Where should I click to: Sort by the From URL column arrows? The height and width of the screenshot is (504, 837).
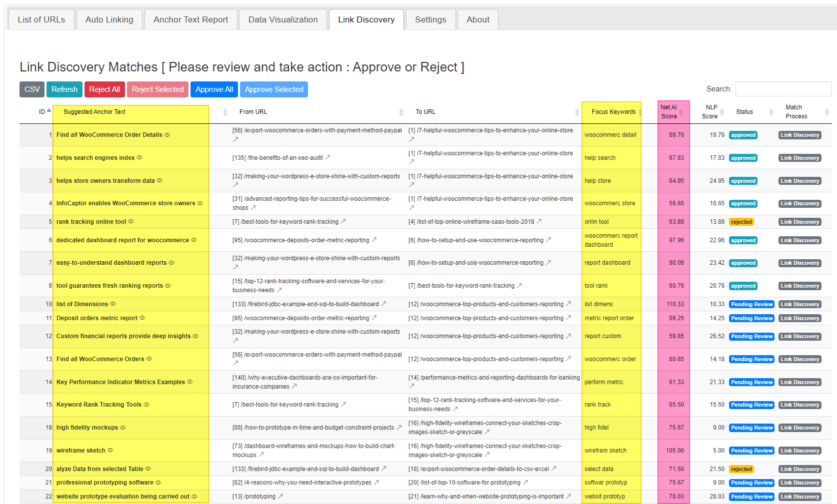[401, 112]
